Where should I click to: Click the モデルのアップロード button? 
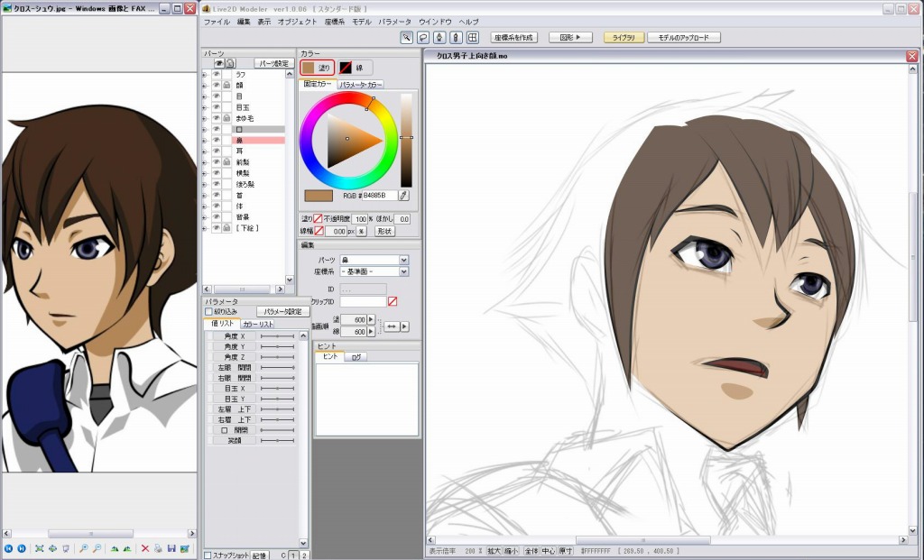pyautogui.click(x=684, y=37)
